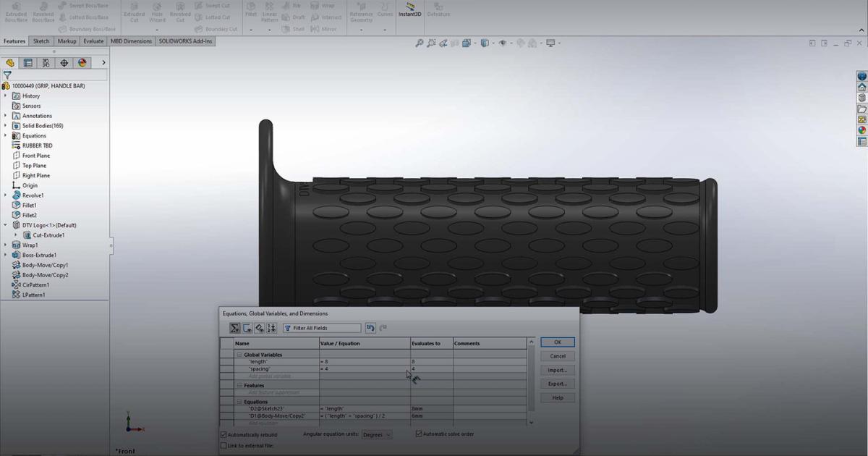Open the home icon in right task pane
Image resolution: width=868 pixels, height=456 pixels.
[x=861, y=87]
